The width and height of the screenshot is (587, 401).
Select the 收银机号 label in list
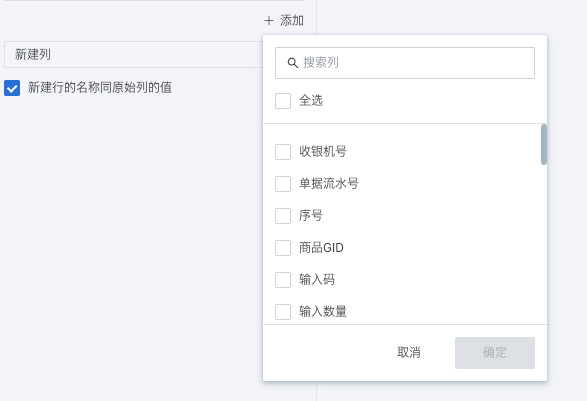[x=323, y=152]
